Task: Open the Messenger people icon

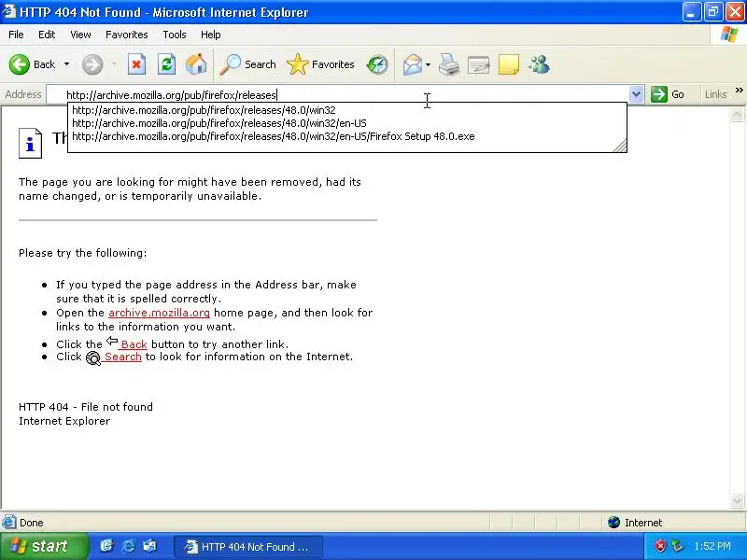Action: click(540, 64)
